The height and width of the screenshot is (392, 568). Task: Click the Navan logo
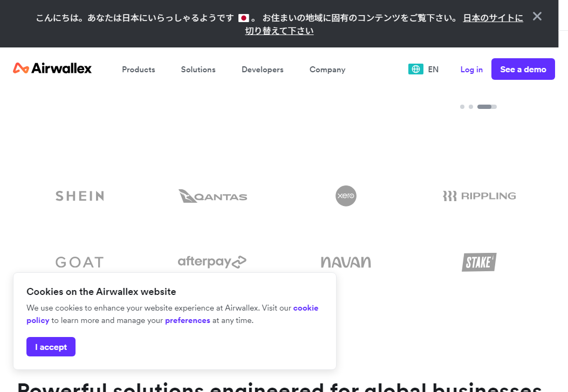click(x=346, y=262)
